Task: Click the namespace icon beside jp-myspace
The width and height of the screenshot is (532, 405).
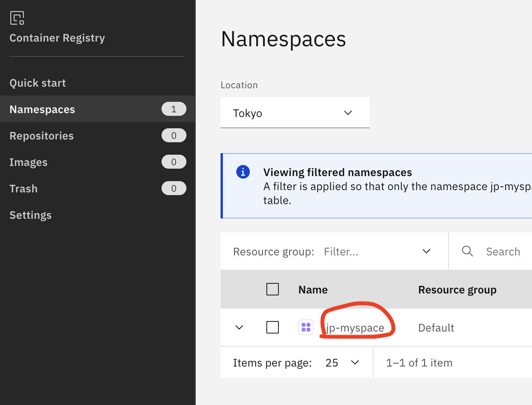Action: click(x=306, y=327)
